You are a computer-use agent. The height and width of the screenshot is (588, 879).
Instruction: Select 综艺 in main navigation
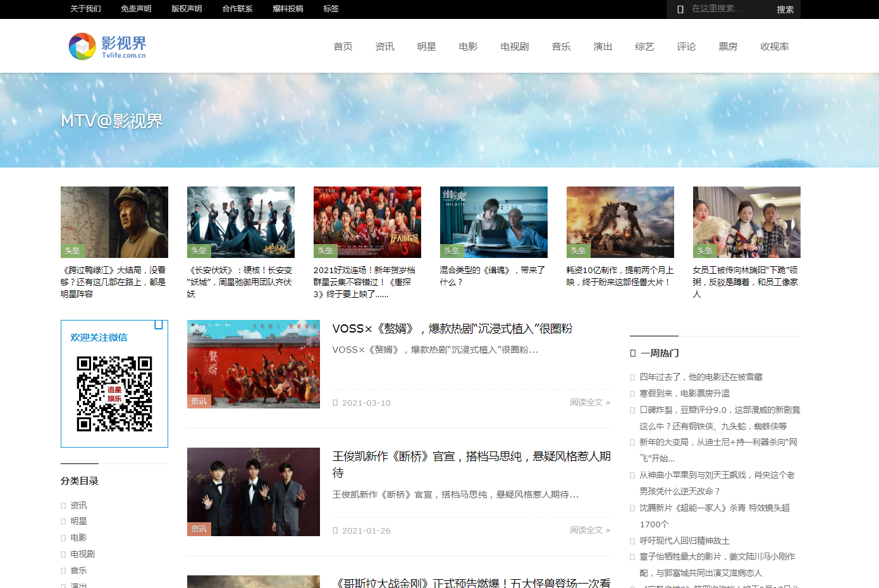tap(645, 47)
